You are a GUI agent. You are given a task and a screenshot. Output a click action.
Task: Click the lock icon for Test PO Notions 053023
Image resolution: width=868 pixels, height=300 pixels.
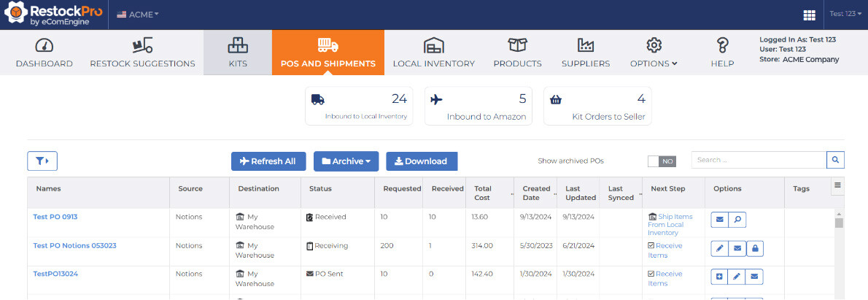coord(755,249)
